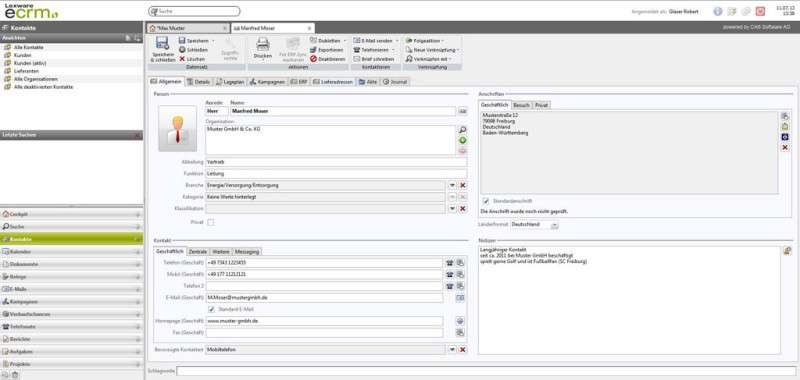Screen dimensions: 800x380
Task: Select the Weitere contact tab
Action: tap(221, 251)
